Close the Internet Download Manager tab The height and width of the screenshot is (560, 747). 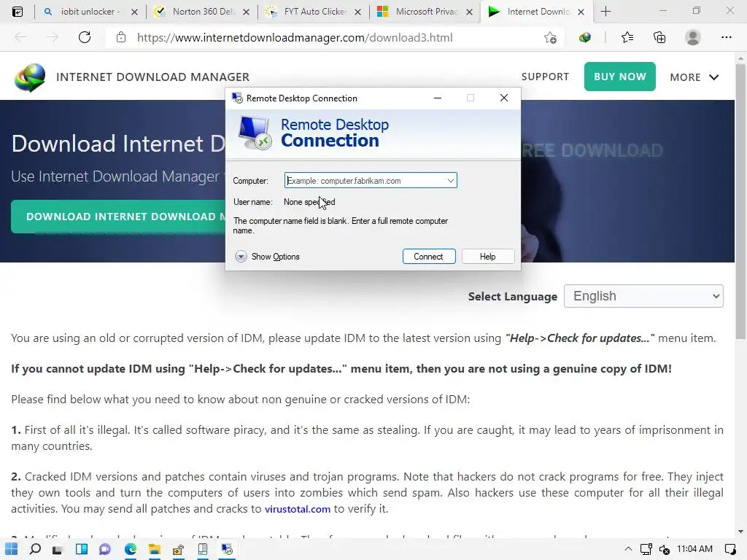click(x=581, y=12)
